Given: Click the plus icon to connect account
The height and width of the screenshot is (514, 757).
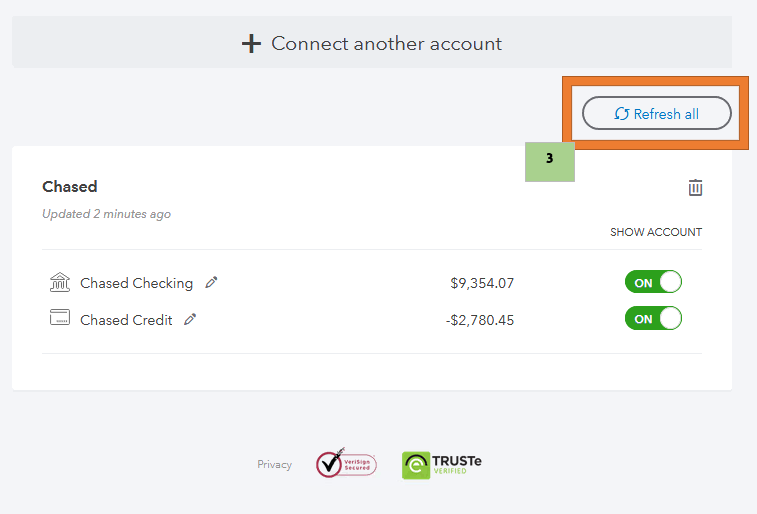Looking at the screenshot, I should 252,44.
